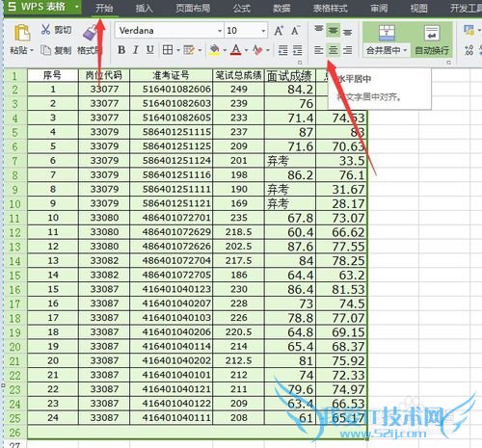This screenshot has width=482, height=448.
Task: Switch to the Start (开始) tab
Action: [104, 8]
